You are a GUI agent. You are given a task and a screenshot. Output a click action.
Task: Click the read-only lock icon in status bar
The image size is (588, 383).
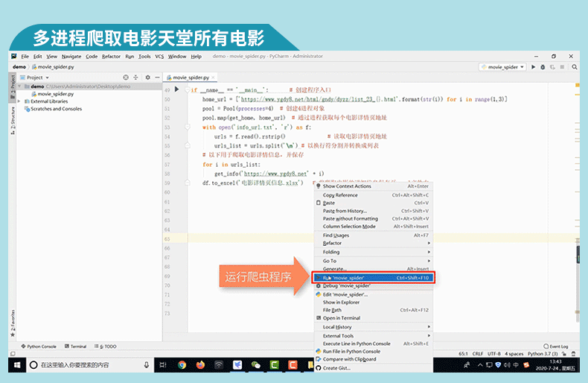pyautogui.click(x=564, y=354)
